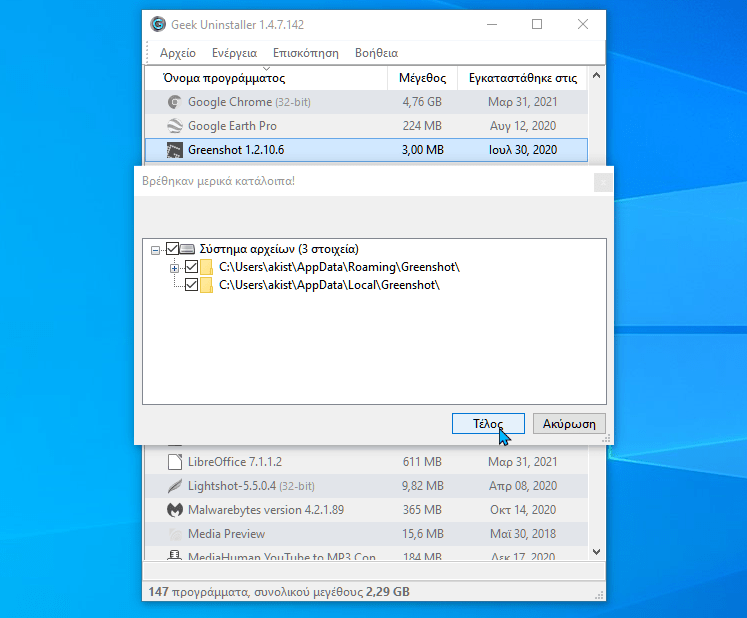Click the scrollbar up arrow in program list
The image size is (747, 618).
click(596, 75)
